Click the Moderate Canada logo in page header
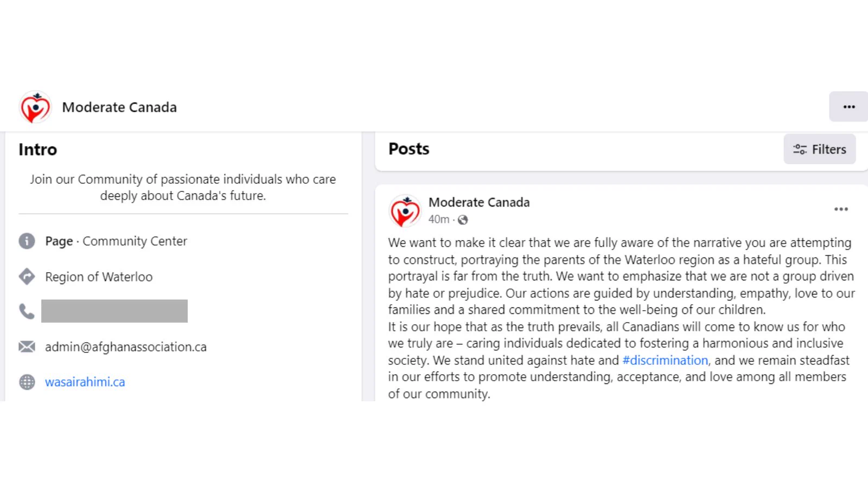 click(x=36, y=107)
